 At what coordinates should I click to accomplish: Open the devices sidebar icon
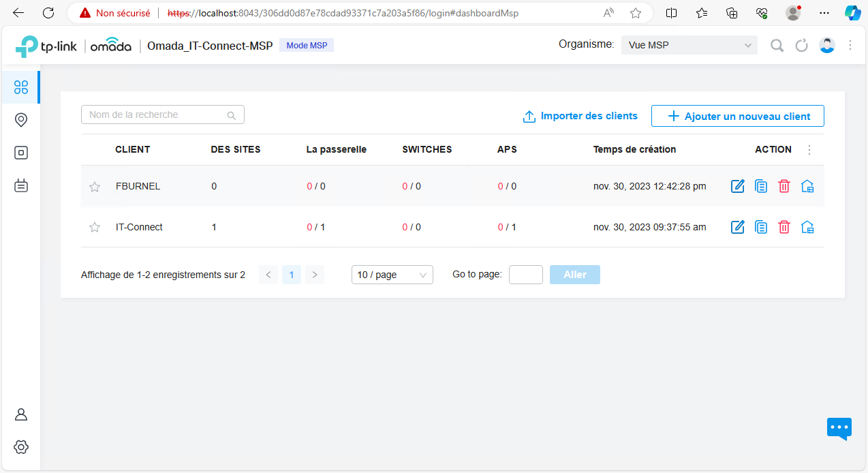[21, 153]
